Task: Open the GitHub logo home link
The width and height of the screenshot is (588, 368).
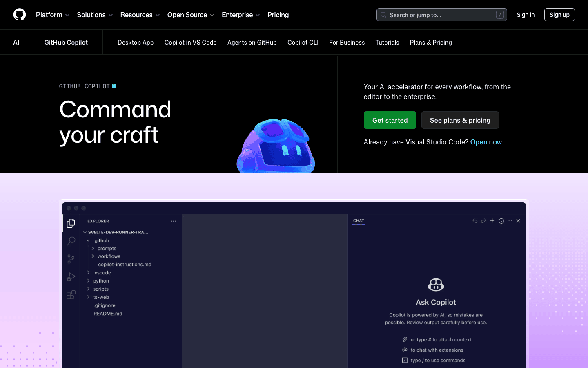Action: (x=20, y=15)
